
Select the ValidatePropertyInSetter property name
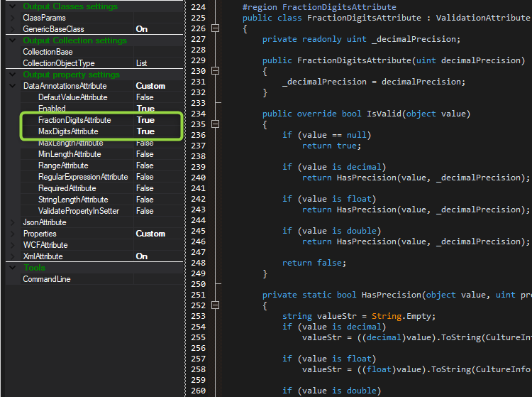click(x=79, y=211)
